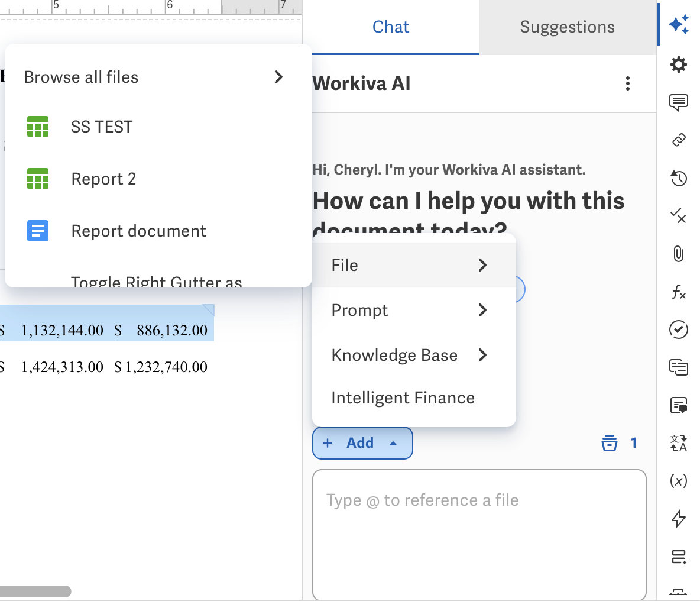
Task: Open the links panel icon
Action: [679, 140]
